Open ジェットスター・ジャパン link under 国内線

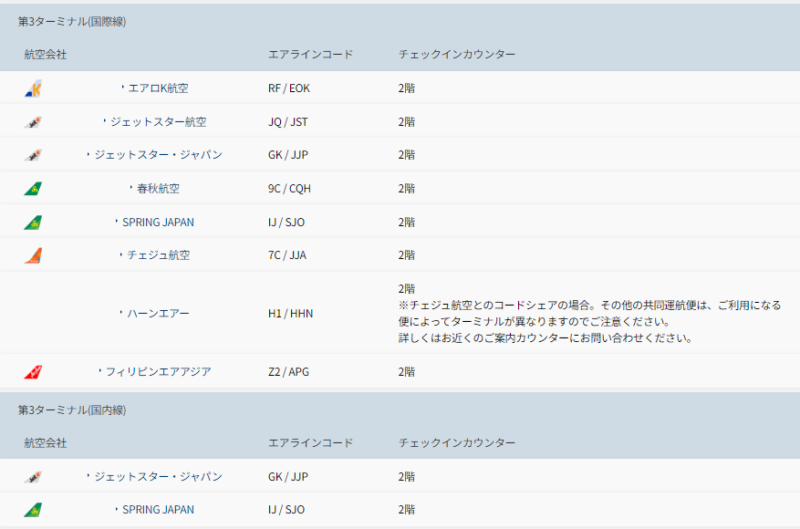click(158, 477)
